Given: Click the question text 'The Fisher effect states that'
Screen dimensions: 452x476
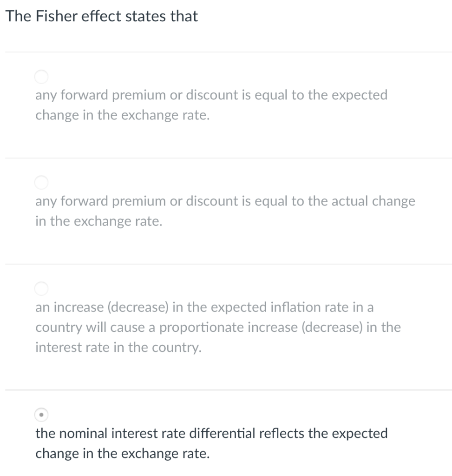Looking at the screenshot, I should pyautogui.click(x=102, y=17).
